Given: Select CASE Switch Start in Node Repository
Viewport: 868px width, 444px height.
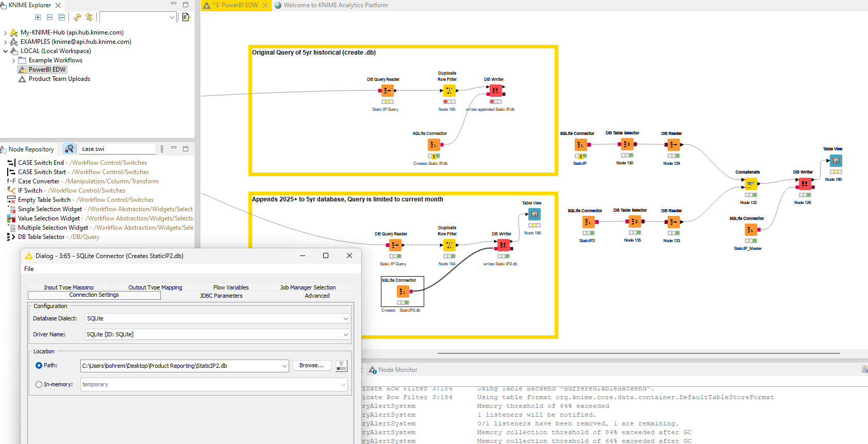Looking at the screenshot, I should [x=78, y=172].
